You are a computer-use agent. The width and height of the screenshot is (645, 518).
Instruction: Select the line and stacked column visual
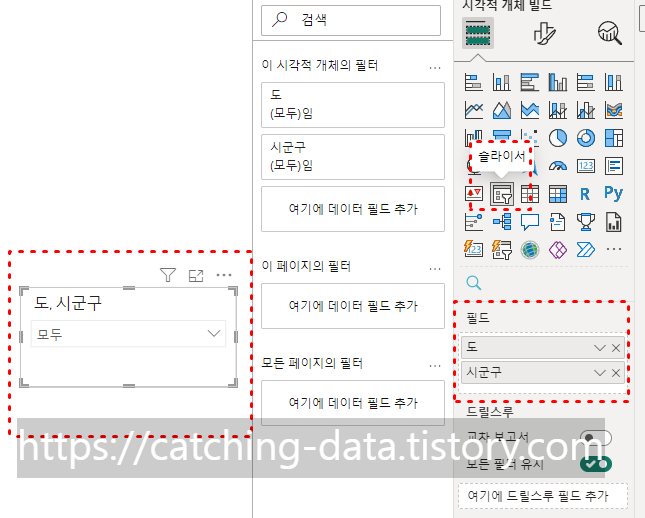pyautogui.click(x=557, y=110)
